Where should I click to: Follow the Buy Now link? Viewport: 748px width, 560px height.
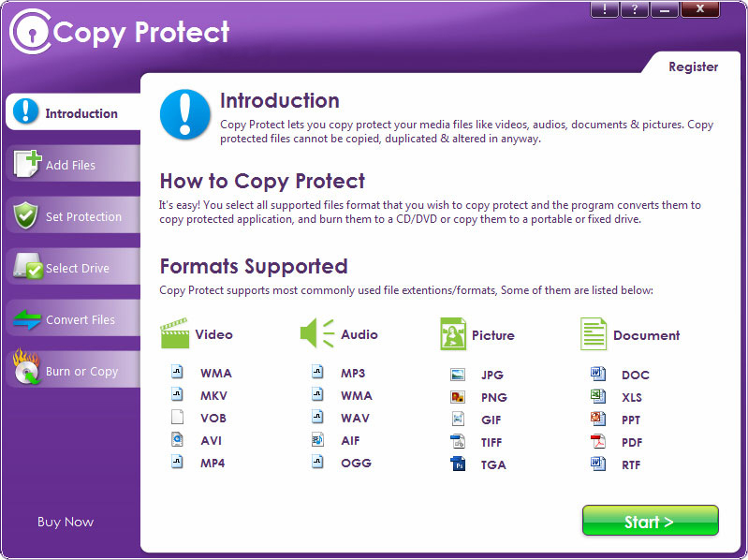point(66,522)
